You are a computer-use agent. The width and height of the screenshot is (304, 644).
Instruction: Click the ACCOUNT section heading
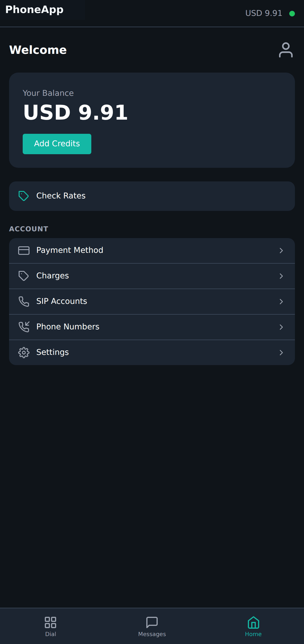pyautogui.click(x=29, y=229)
